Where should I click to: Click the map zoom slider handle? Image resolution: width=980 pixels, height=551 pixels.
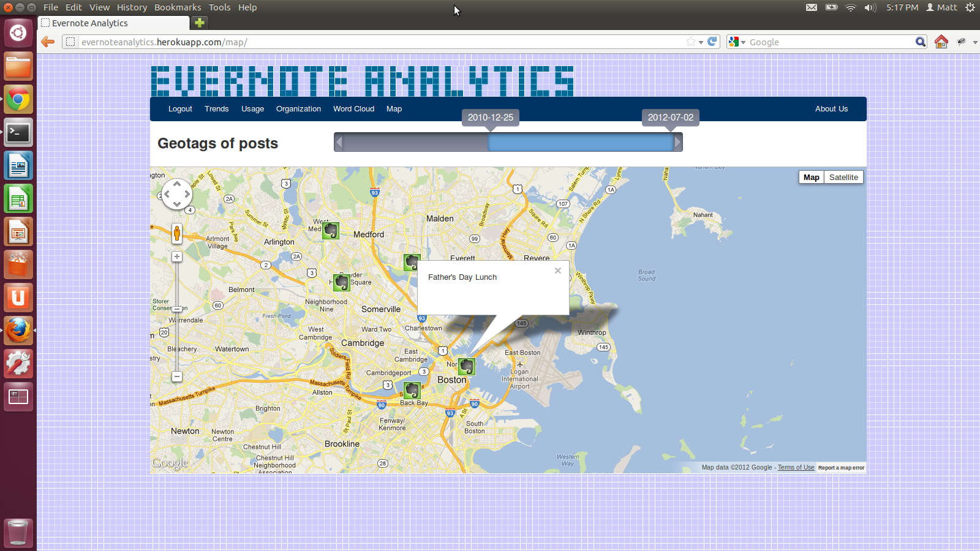click(x=177, y=309)
